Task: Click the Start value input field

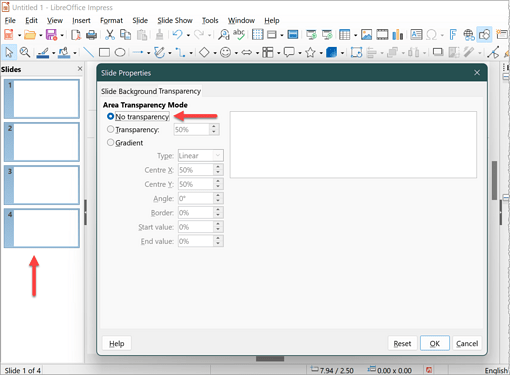Action: point(196,227)
